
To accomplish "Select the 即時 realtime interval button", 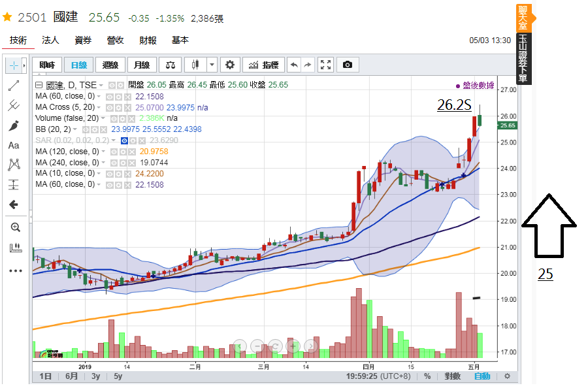I will pyautogui.click(x=47, y=65).
